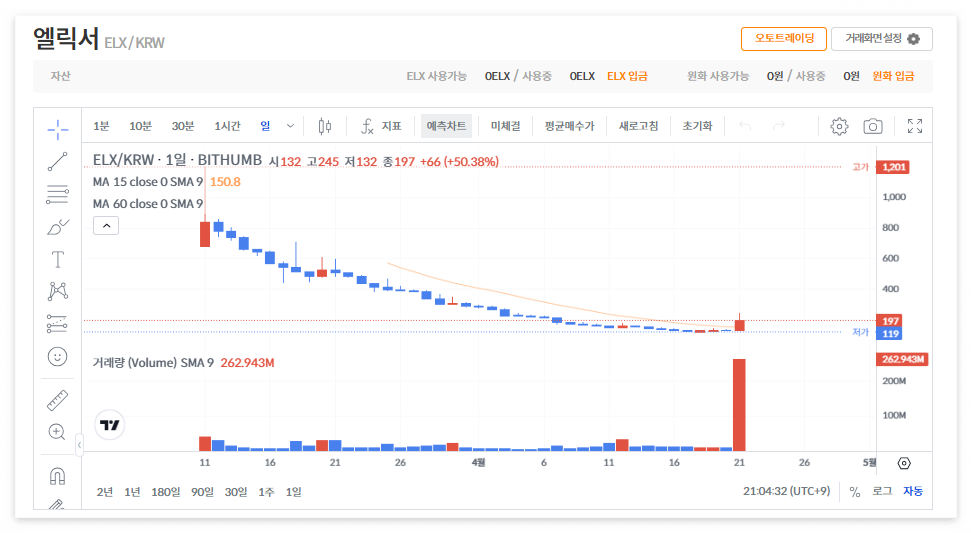Select the 30분 interval

click(182, 126)
